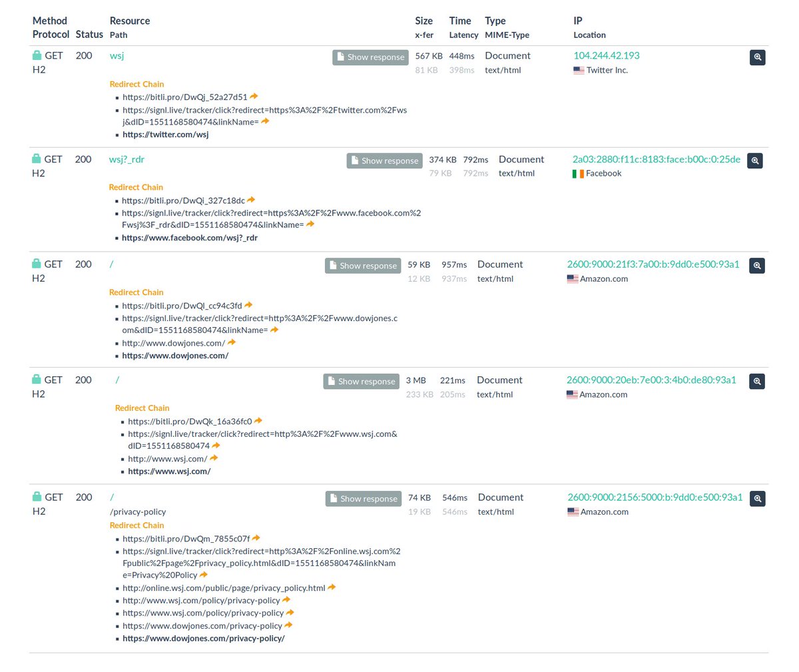Click the Resource column header
This screenshot has height=672, width=799.
[130, 21]
